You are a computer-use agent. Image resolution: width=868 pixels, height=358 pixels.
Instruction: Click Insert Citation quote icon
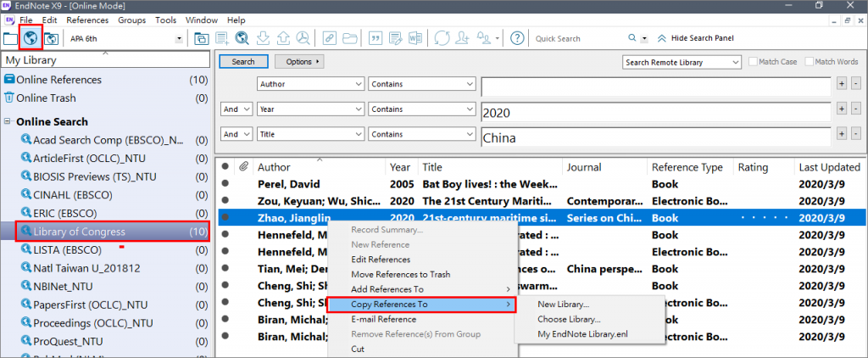(376, 38)
